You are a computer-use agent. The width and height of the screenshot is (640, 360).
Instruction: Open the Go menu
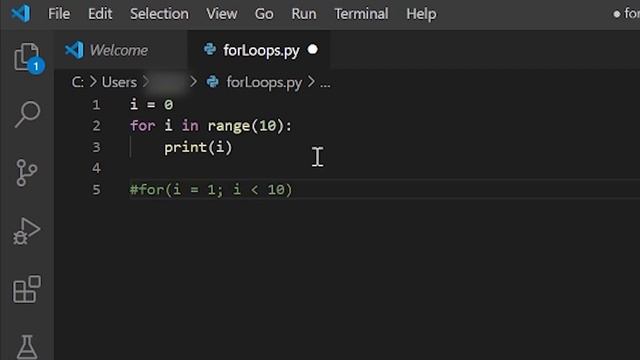coord(264,14)
